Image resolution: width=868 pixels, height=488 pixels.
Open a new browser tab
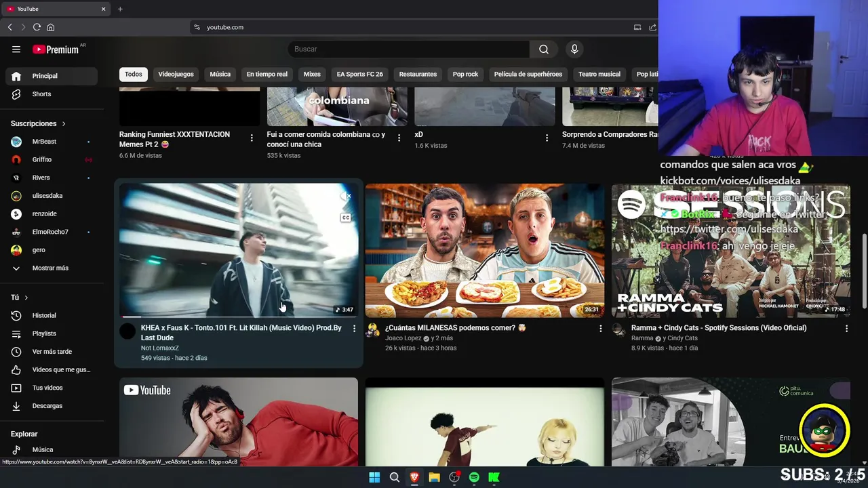[x=120, y=9]
